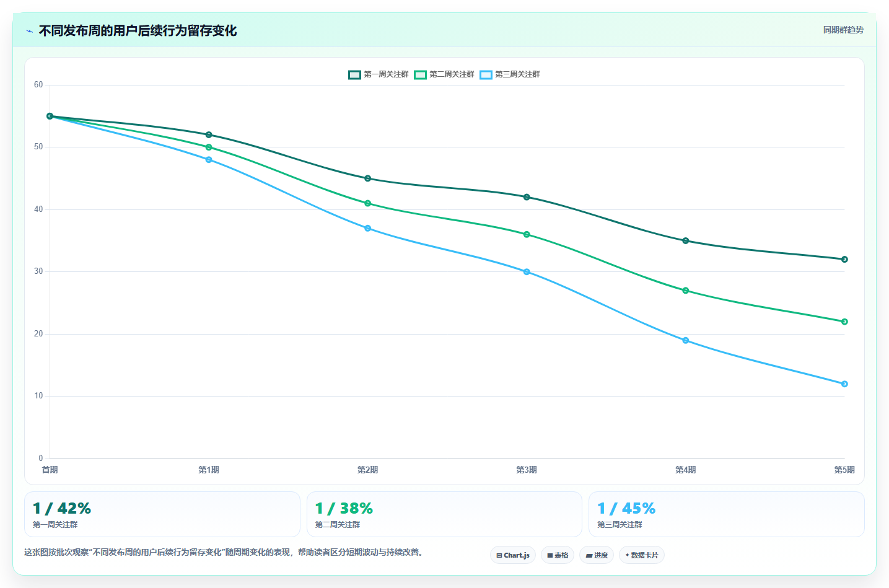Select the 1 / 45% 第三周关注群 card
Image resolution: width=889 pixels, height=588 pixels.
pyautogui.click(x=727, y=514)
